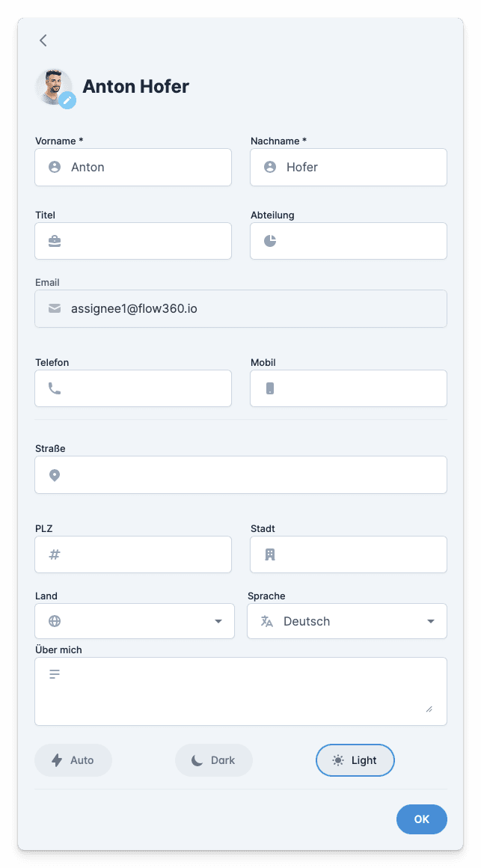Expand the Sprache language dropdown
The image size is (481, 868).
coord(347,621)
